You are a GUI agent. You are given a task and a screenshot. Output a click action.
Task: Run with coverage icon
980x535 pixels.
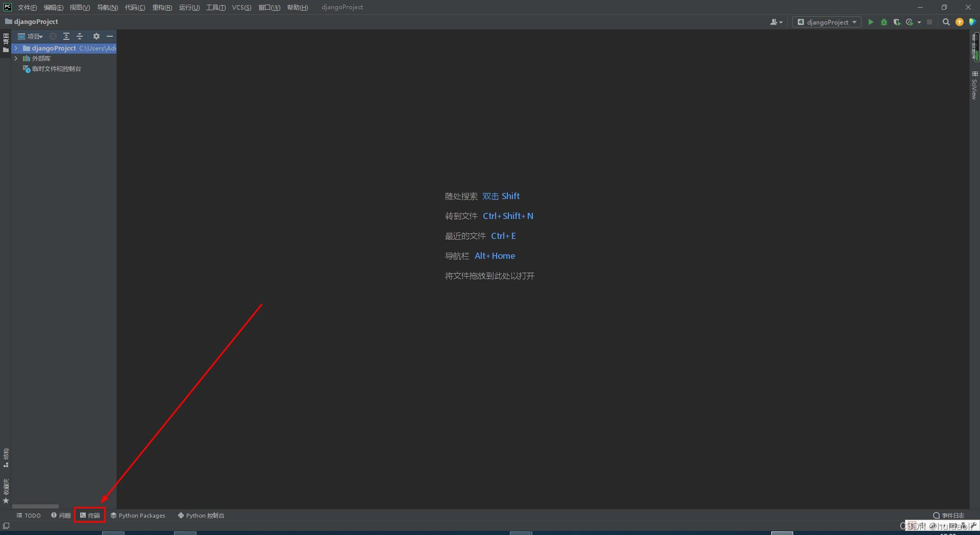coord(896,22)
